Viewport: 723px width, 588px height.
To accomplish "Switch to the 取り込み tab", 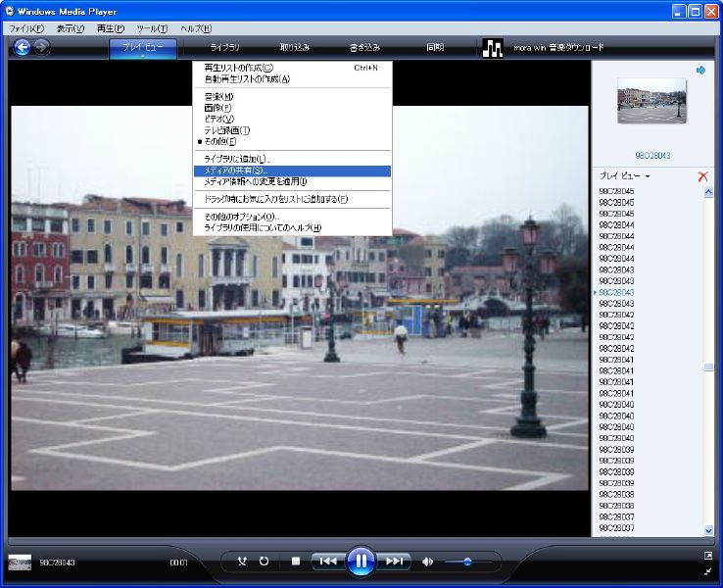I will coord(294,47).
